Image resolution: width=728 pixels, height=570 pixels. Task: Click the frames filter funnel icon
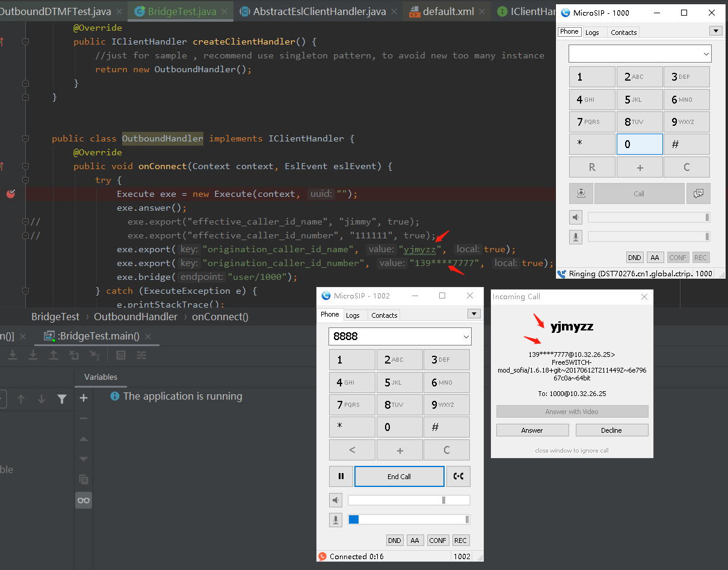tap(61, 398)
